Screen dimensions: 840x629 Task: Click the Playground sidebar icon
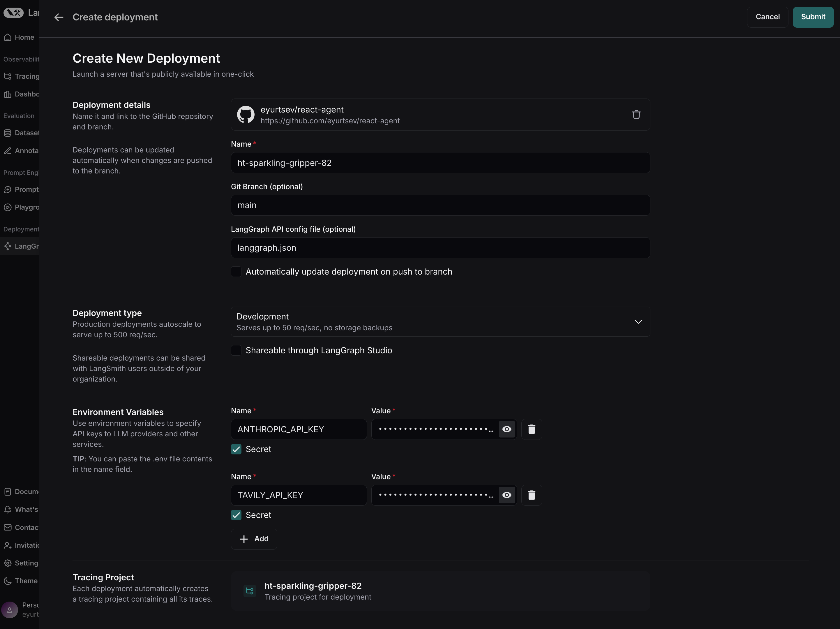[x=8, y=208]
